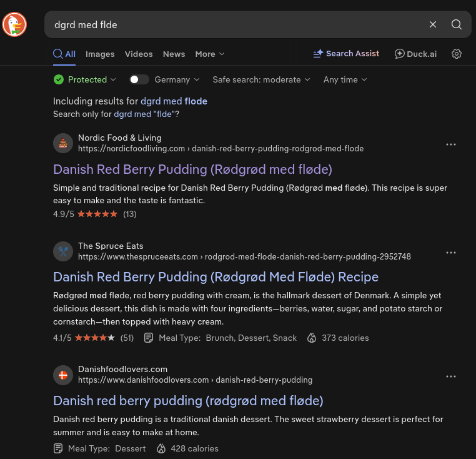The image size is (476, 459).
Task: Expand the More tab menu
Action: [x=210, y=54]
